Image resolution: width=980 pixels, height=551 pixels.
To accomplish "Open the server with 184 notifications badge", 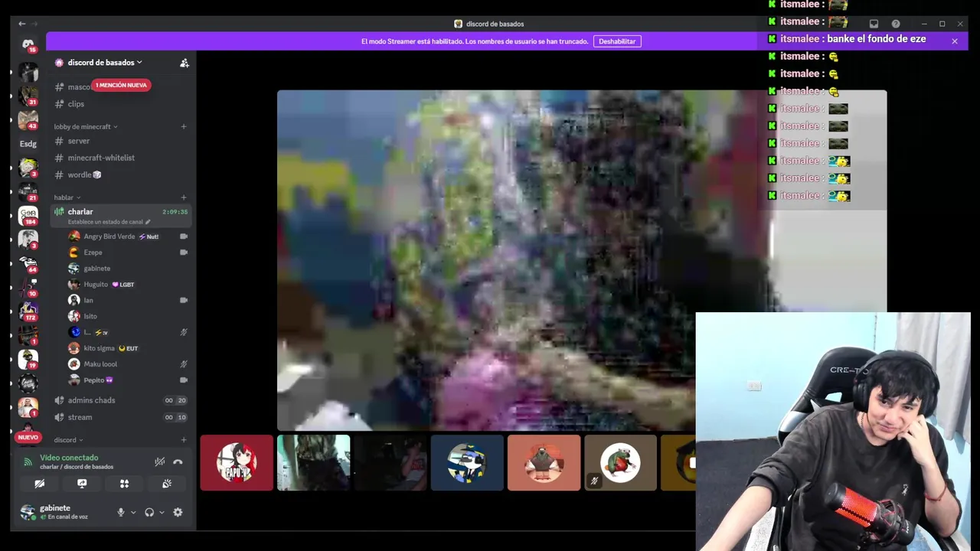I will [28, 215].
